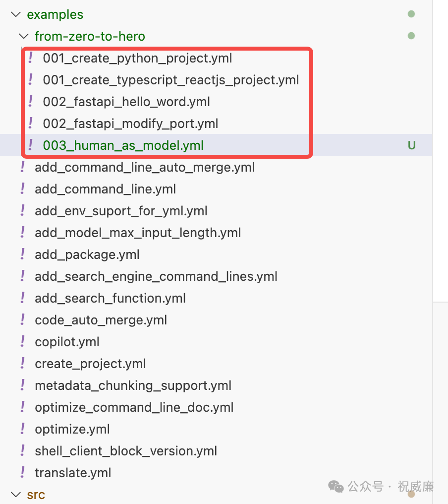Click YAML icon beside copilot.yml
Screen dimensions: 448x504
coord(22,342)
